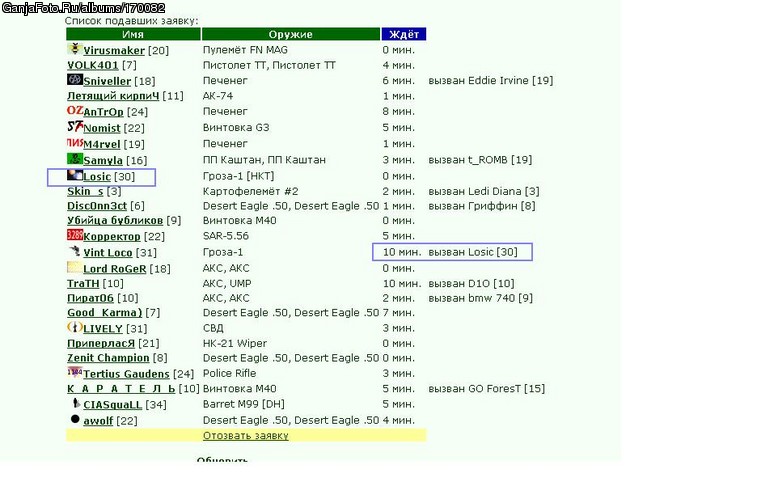
Task: Click weapon 'HK-21 Wiper'
Action: [235, 343]
